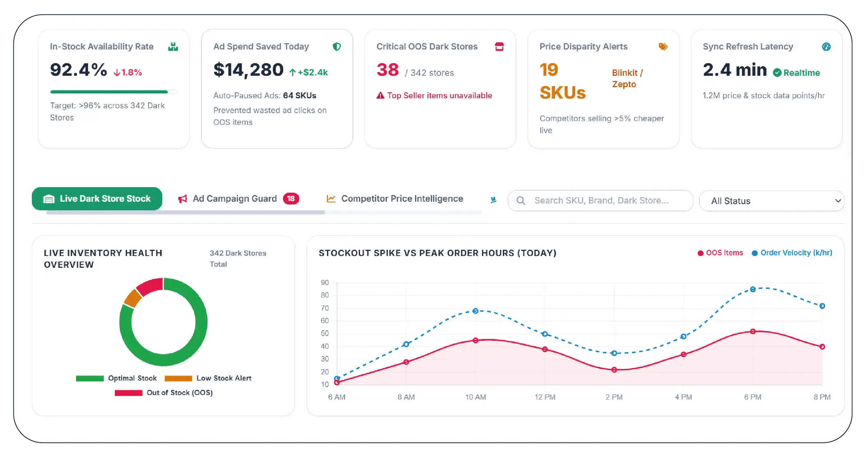Click the Out of Stock (OOS) red legend swatch
Viewport: 868px width, 457px height.
tap(128, 393)
